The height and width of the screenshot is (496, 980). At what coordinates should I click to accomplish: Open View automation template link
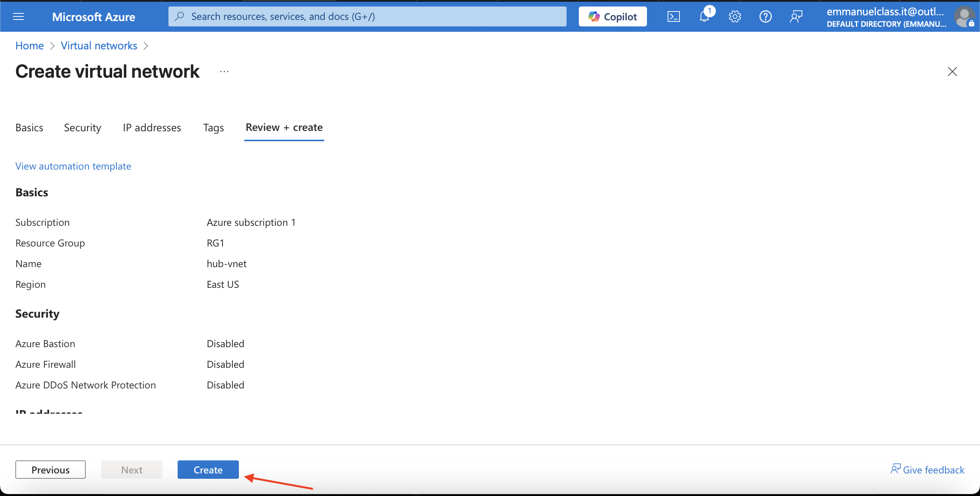(x=73, y=166)
